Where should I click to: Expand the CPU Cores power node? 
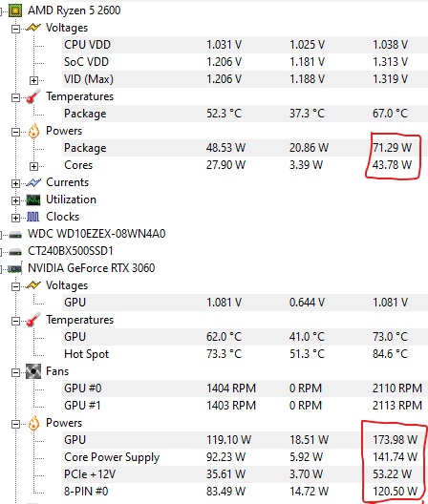tap(33, 166)
